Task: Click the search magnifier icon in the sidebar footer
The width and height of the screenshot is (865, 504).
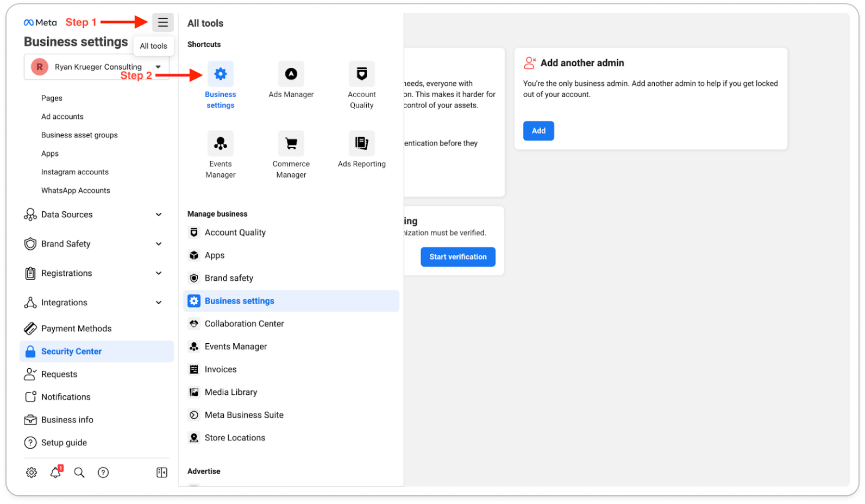Action: coord(79,472)
